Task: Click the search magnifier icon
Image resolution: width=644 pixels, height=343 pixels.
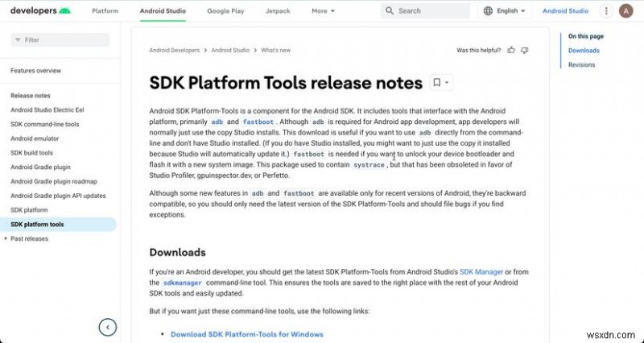Action: pyautogui.click(x=390, y=11)
